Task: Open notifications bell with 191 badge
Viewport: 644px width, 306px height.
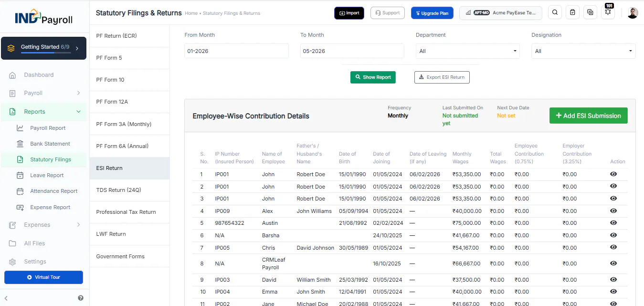Action: (x=608, y=13)
